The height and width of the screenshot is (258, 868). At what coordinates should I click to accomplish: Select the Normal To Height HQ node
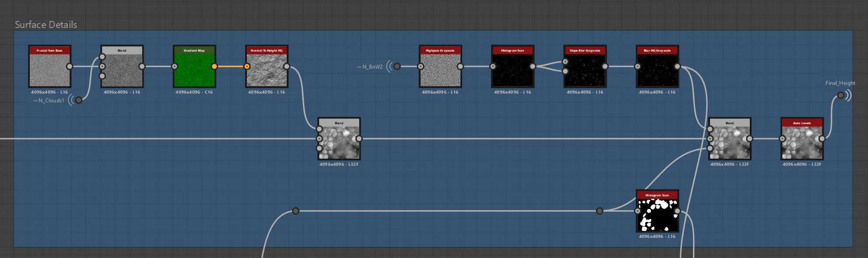(x=267, y=66)
